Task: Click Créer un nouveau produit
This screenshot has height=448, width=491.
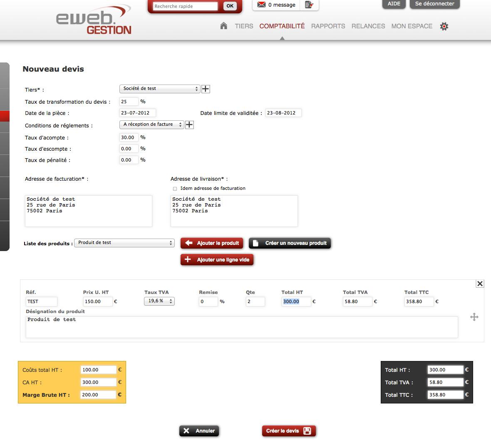Action: coord(290,243)
